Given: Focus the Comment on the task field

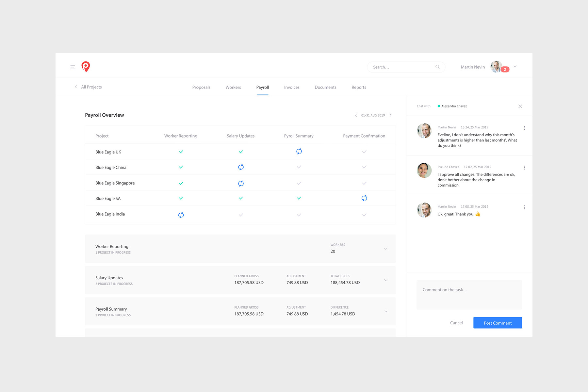Looking at the screenshot, I should (x=469, y=295).
